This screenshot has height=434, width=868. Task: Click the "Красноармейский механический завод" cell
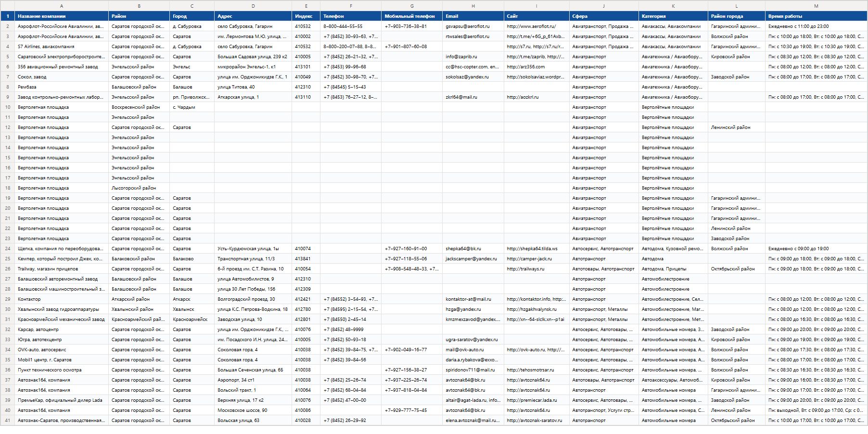click(x=62, y=319)
